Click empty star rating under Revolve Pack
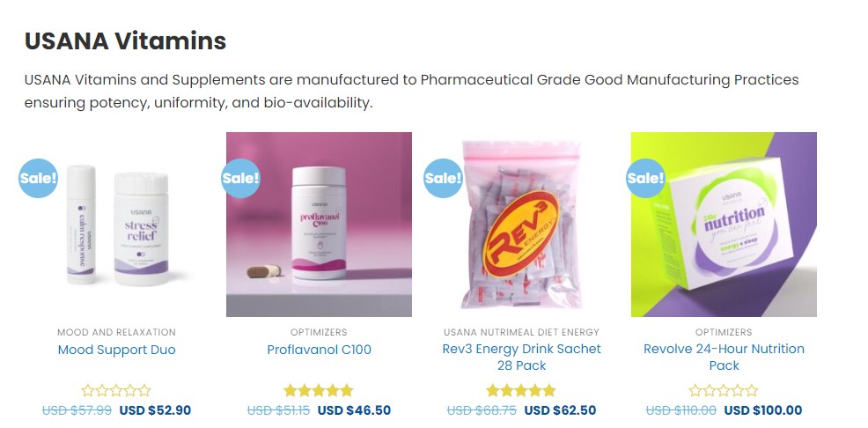 724,390
